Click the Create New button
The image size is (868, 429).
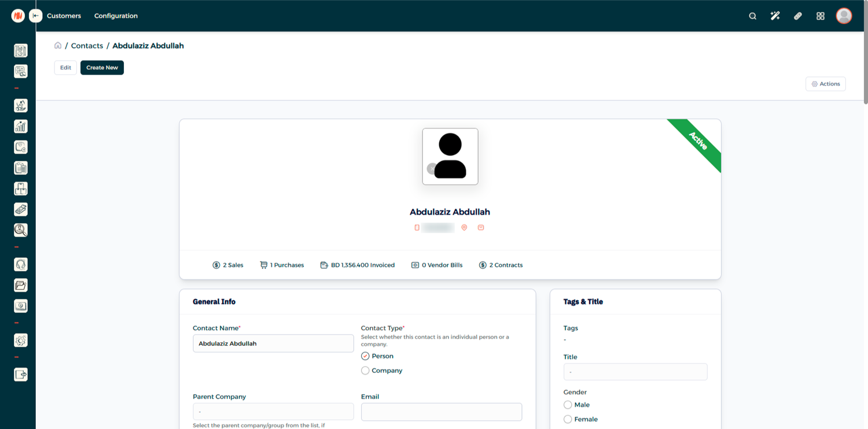tap(102, 68)
